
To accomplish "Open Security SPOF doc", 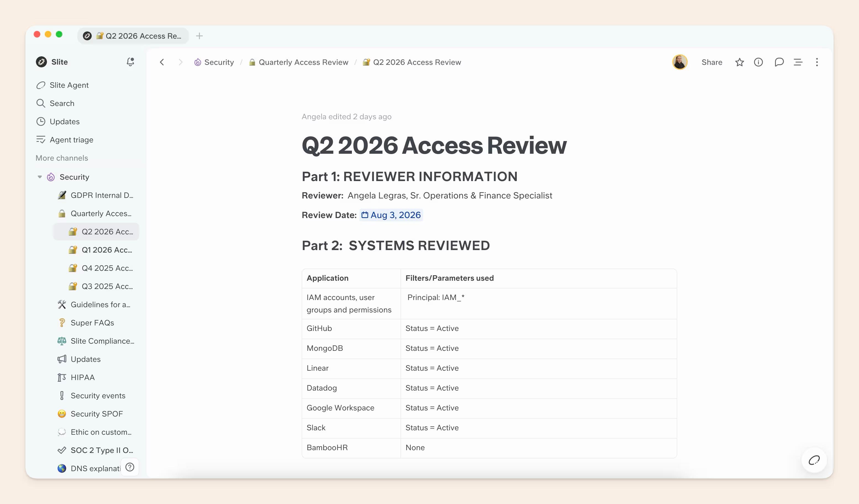I will coord(96,414).
